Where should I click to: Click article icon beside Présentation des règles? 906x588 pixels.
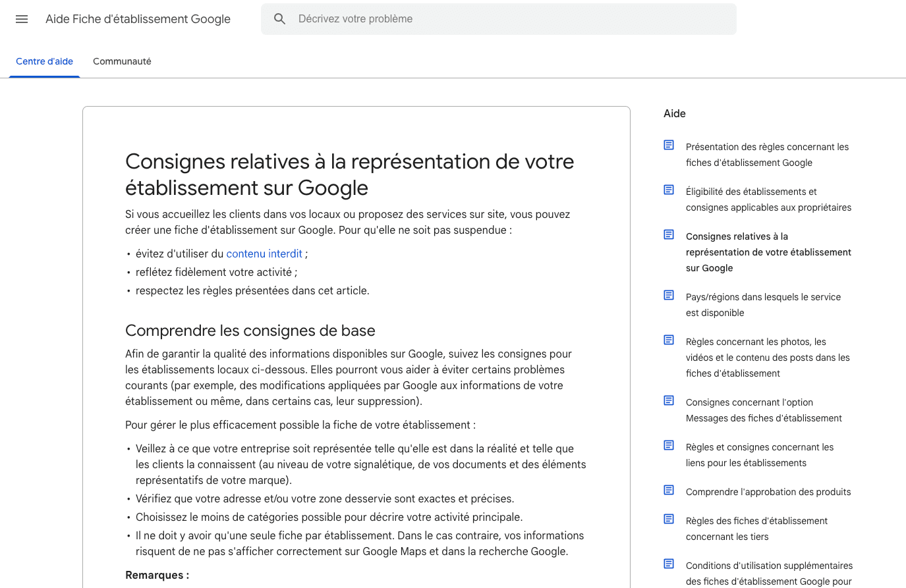669,145
